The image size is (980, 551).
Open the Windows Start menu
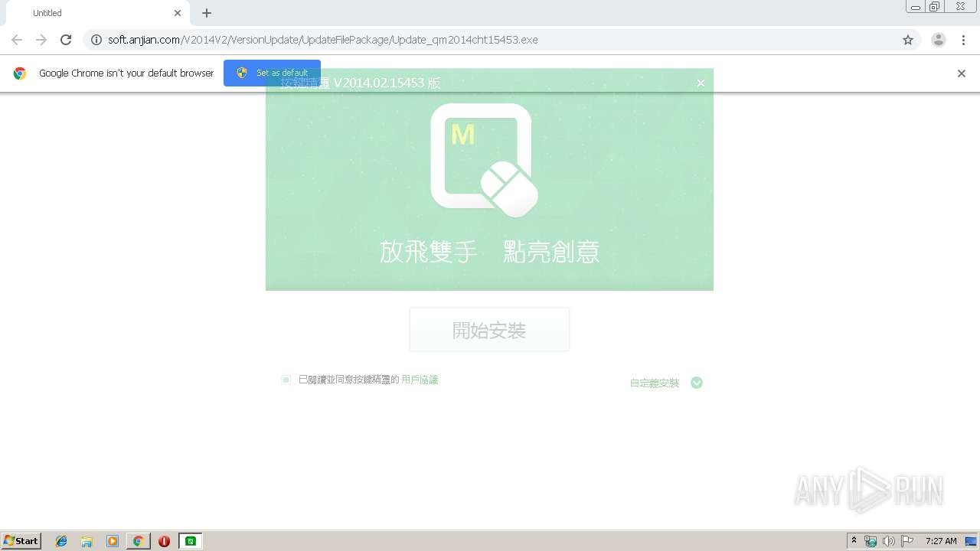coord(21,541)
